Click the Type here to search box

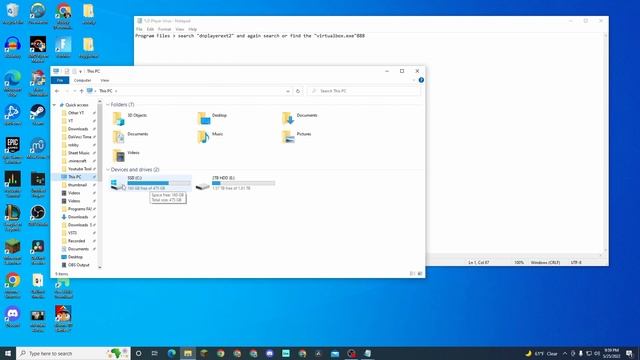pos(73,353)
